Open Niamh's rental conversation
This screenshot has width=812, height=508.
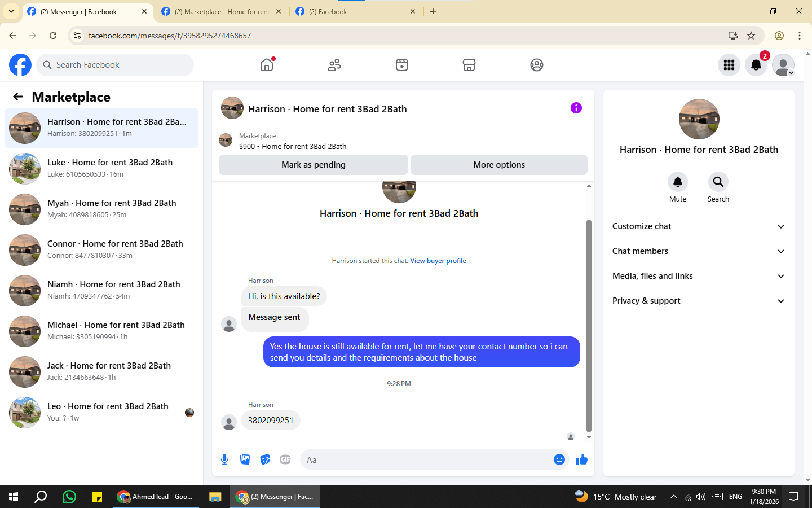click(101, 291)
